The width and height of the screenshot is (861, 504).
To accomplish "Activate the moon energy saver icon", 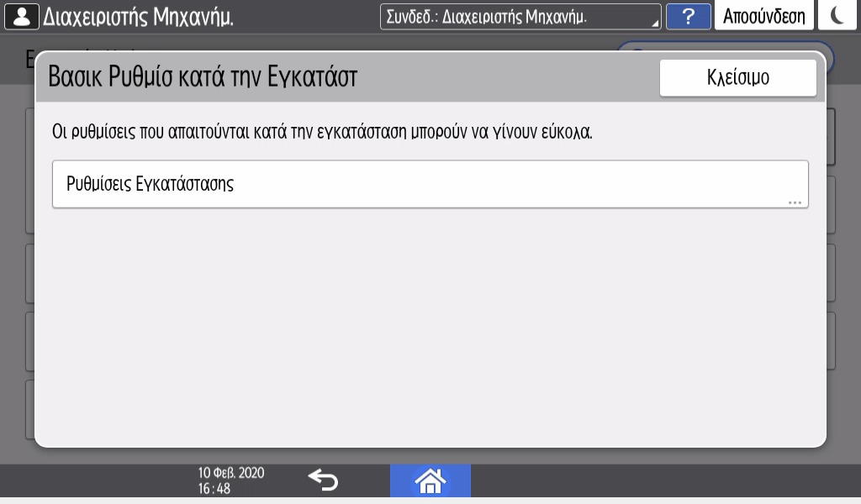I will click(x=837, y=17).
